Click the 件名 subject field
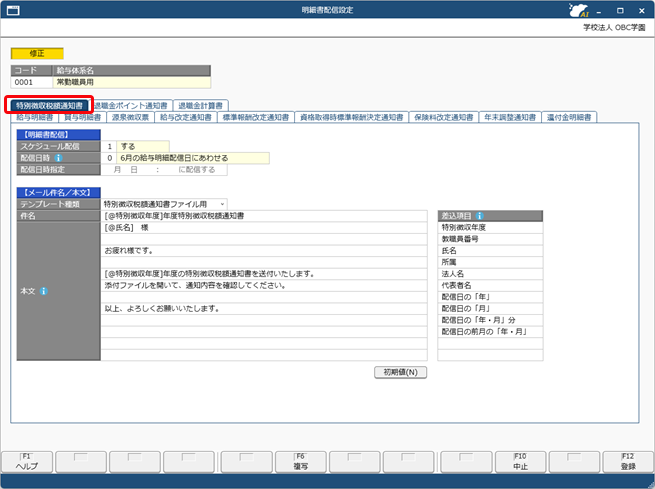The width and height of the screenshot is (655, 489). coord(264,216)
